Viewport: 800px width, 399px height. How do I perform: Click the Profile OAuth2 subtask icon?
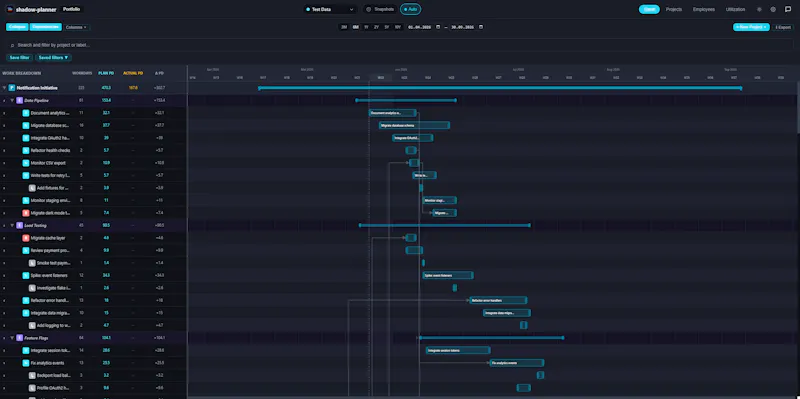32,388
